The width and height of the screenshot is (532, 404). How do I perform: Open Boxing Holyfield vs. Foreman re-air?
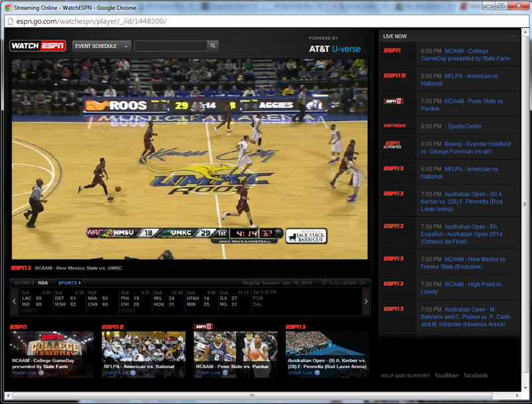click(x=465, y=148)
